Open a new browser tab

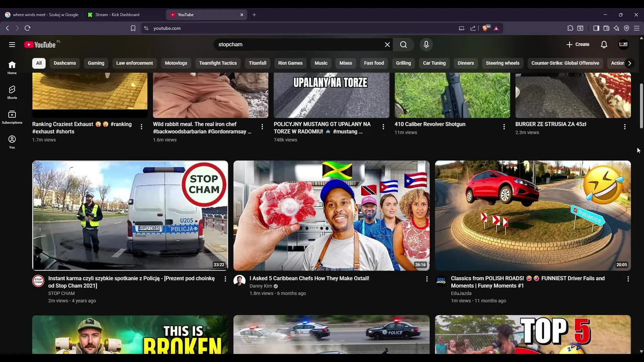(x=254, y=15)
